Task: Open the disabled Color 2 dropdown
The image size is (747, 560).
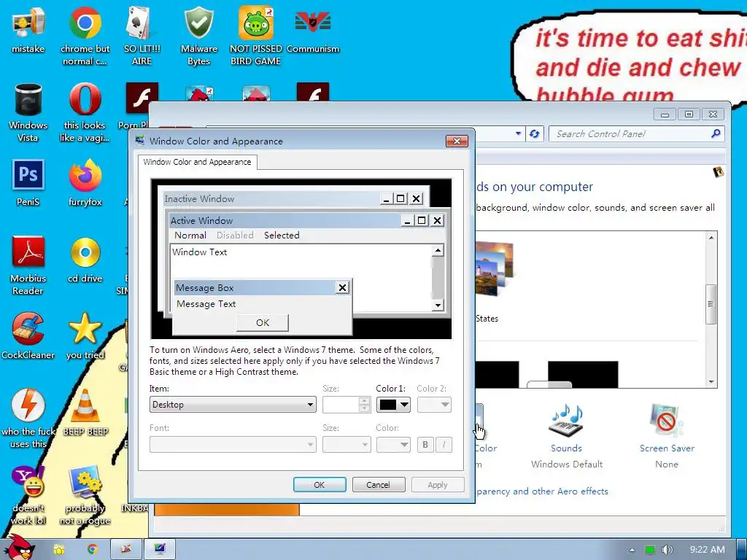Action: pyautogui.click(x=434, y=405)
